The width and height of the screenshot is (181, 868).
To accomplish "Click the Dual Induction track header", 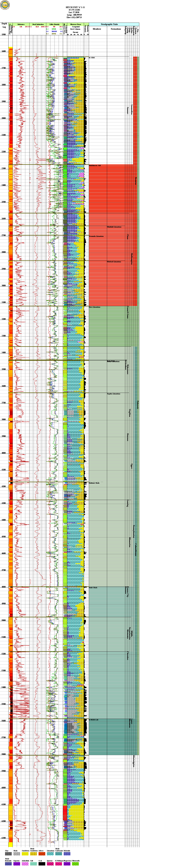I will click(38, 24).
